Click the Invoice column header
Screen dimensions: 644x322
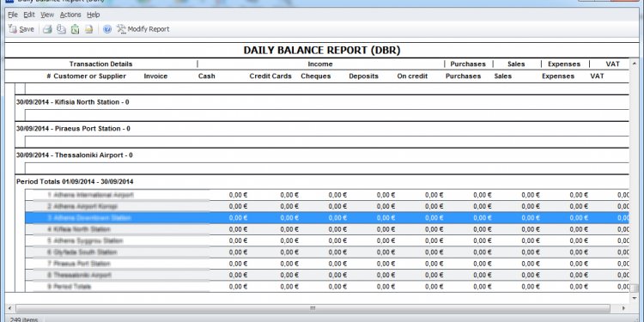(x=155, y=76)
